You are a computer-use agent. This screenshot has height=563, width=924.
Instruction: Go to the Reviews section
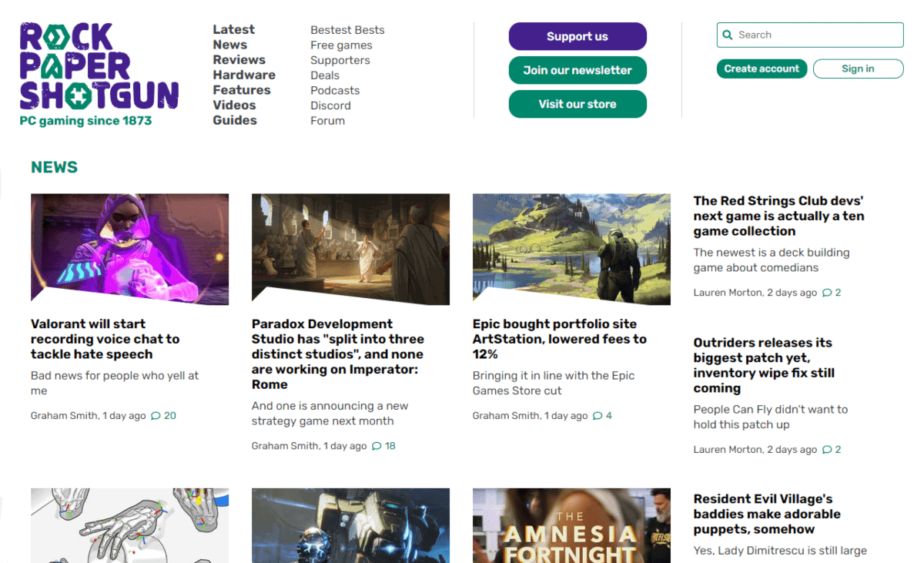(x=239, y=59)
